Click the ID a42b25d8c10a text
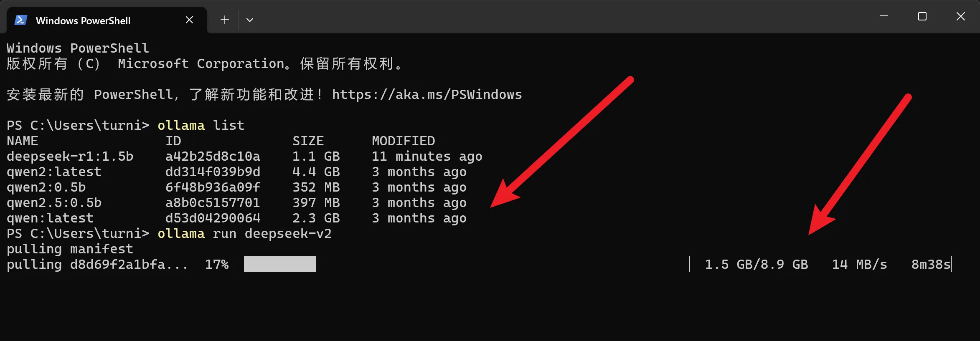 213,156
